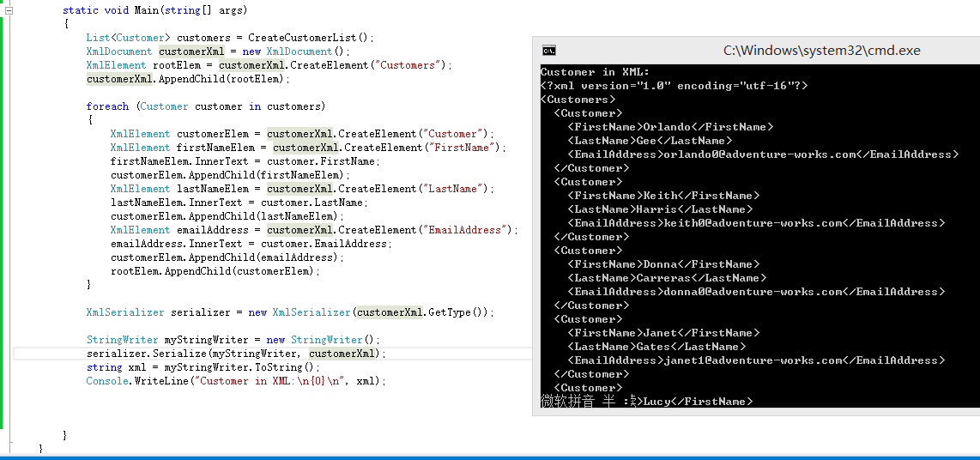Click 'Customer in XML:' console header line
The width and height of the screenshot is (980, 460).
(595, 72)
